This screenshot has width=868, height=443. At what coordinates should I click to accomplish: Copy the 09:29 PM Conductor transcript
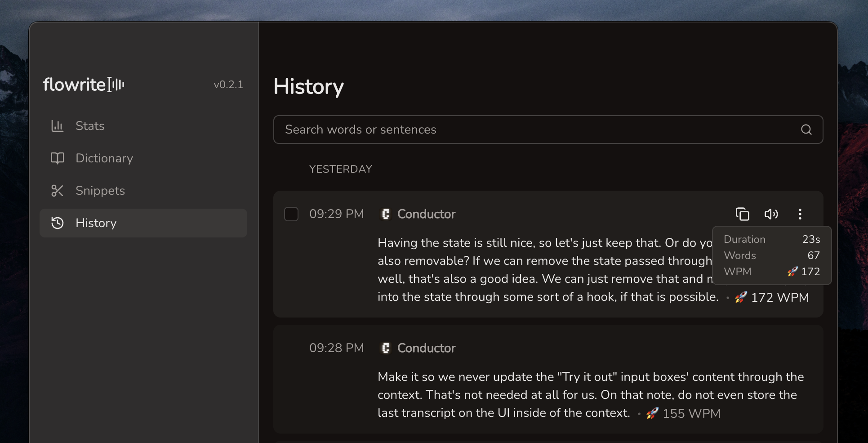pyautogui.click(x=742, y=214)
